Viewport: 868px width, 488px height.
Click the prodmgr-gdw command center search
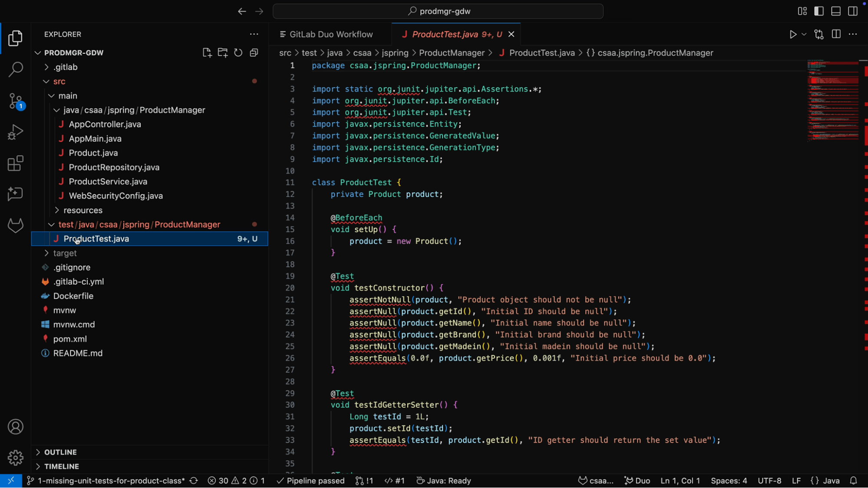(438, 11)
